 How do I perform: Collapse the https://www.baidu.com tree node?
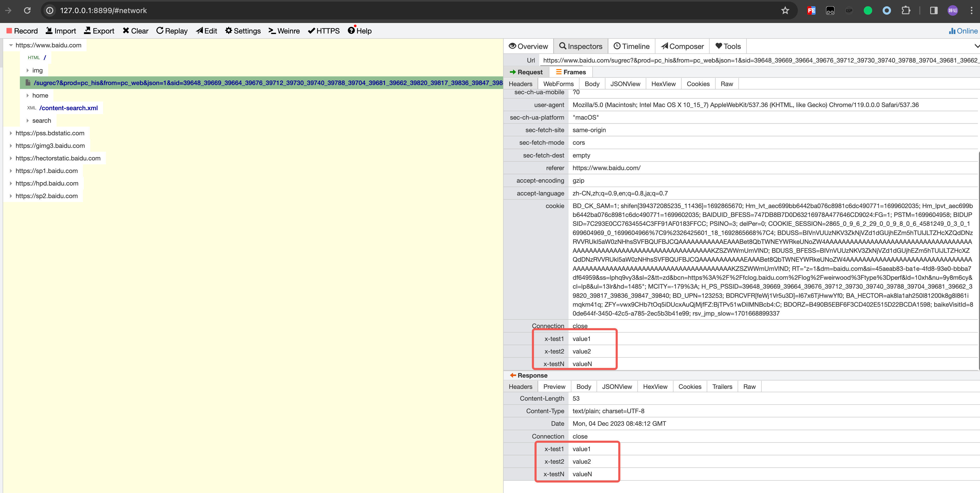(x=11, y=45)
